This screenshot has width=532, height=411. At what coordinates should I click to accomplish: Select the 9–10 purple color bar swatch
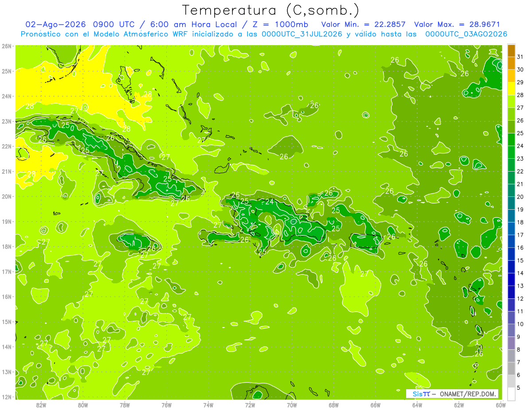click(x=511, y=330)
